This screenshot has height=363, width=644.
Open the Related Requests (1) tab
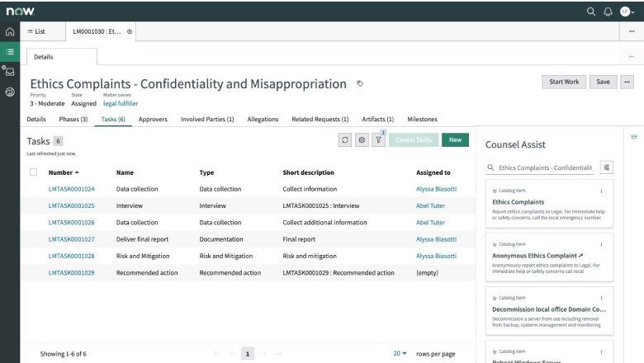pyautogui.click(x=320, y=119)
